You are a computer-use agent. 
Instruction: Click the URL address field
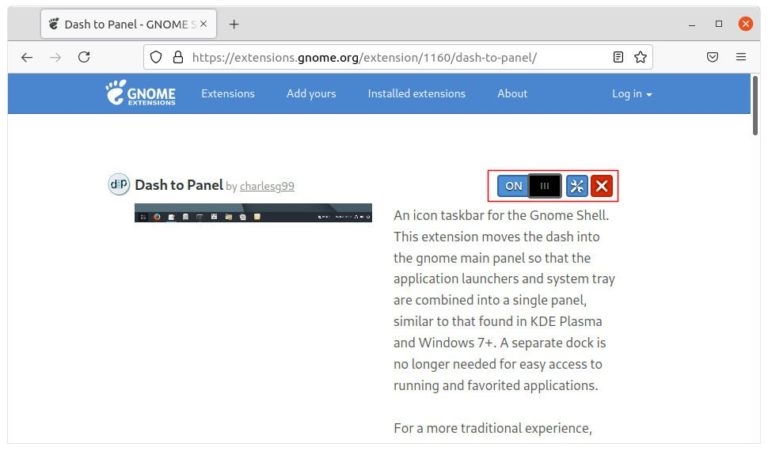[x=397, y=57]
